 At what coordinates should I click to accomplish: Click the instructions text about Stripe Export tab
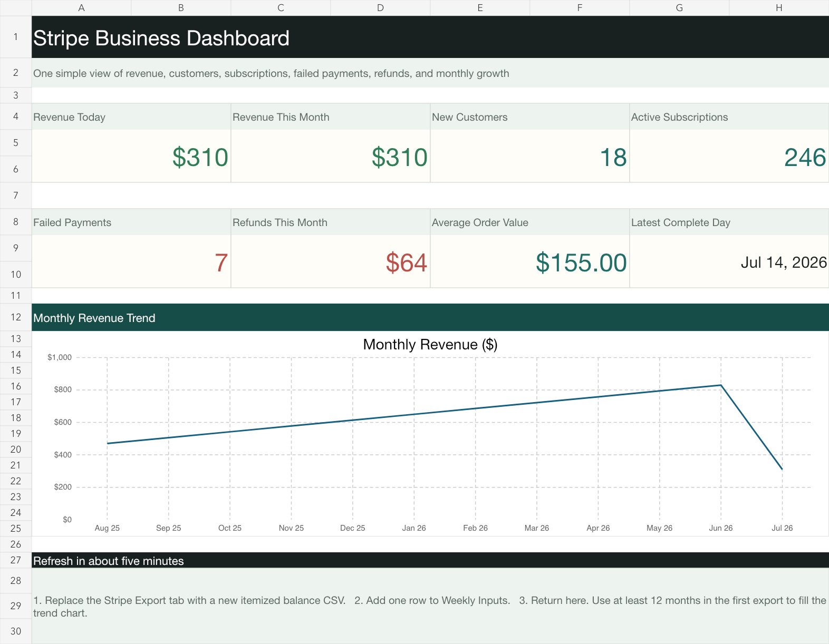coord(429,607)
